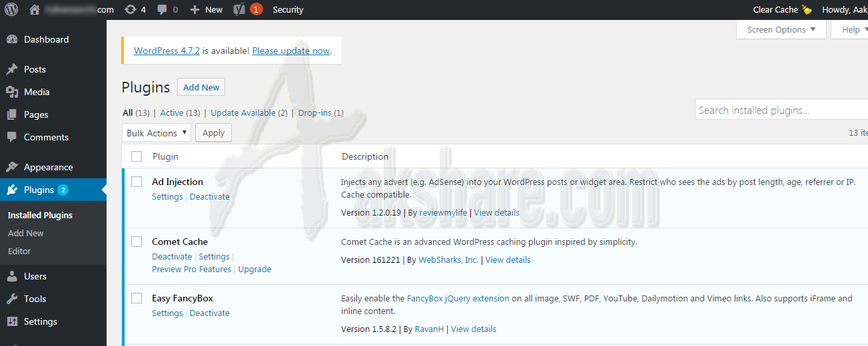Open the updates icon showing 4
Screen dimensions: 868x346
click(131, 9)
